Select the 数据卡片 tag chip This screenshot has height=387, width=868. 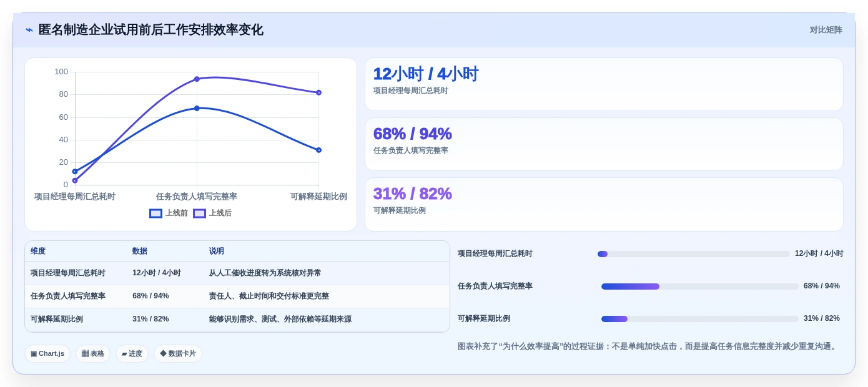178,354
